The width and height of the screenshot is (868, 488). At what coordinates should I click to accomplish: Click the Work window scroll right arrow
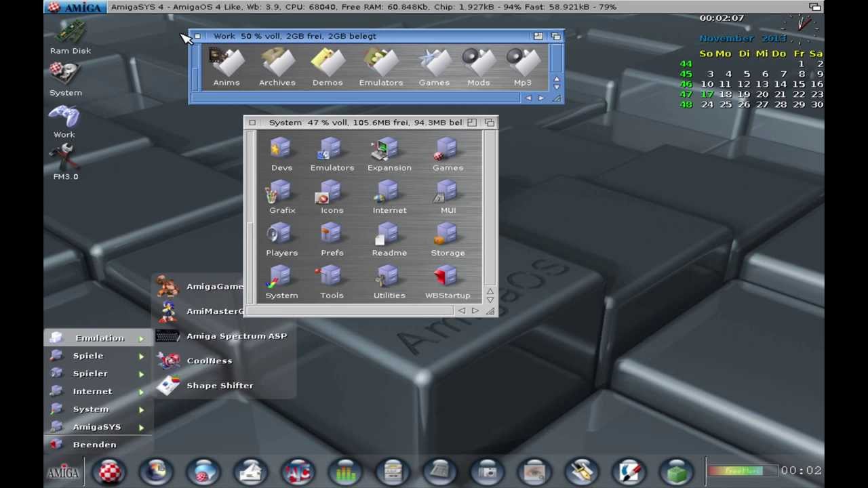541,98
